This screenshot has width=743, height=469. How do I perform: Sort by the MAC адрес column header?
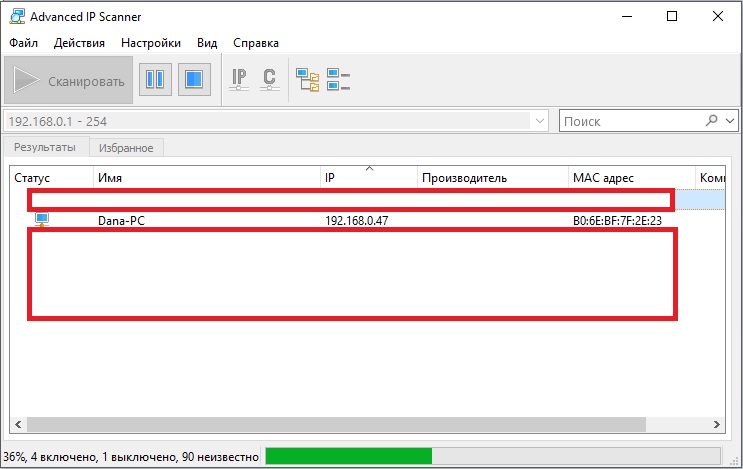tap(632, 178)
